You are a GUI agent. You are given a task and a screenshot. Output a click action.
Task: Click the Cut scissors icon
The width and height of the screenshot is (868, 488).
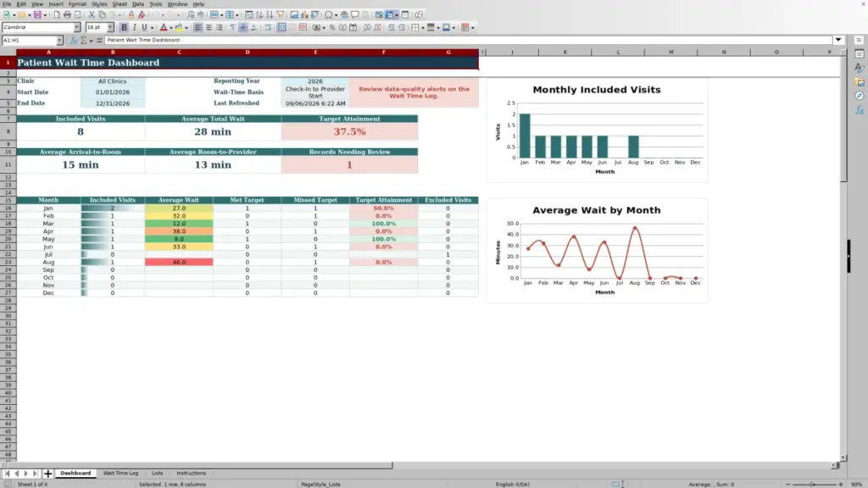point(92,14)
